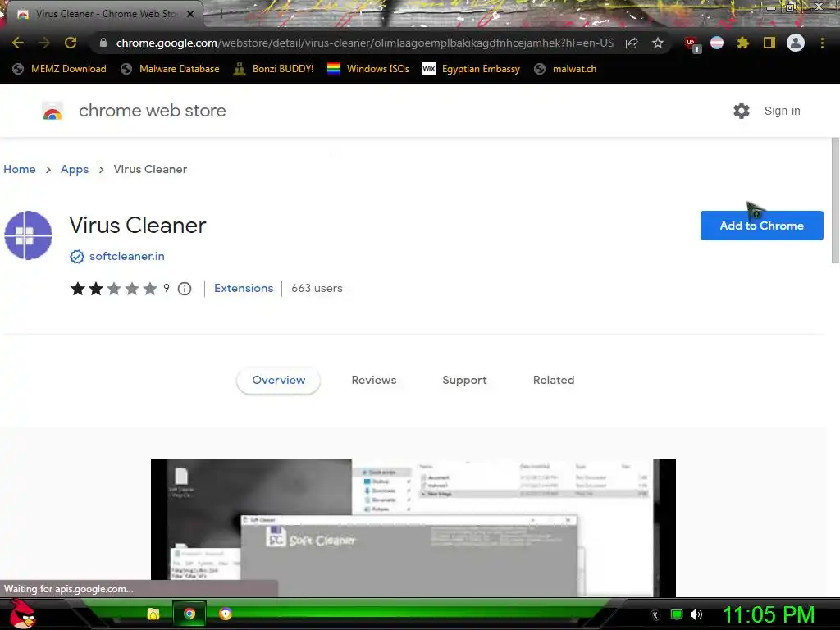Click '663 users' text
Screen dimensions: 840x630
(317, 288)
